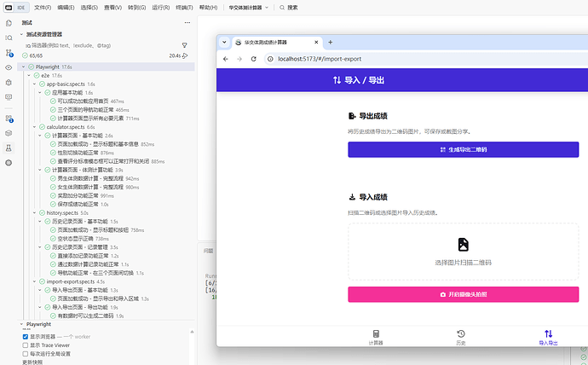Click the 选择图片扫描二维码 upload area
The image size is (588, 365).
click(x=463, y=252)
